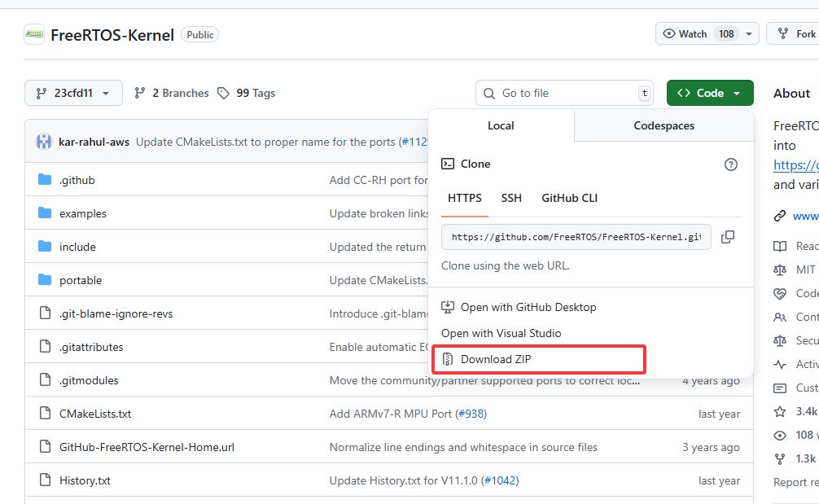Viewport: 819px width, 504px height.
Task: Expand the green Code dropdown button
Action: tap(709, 93)
